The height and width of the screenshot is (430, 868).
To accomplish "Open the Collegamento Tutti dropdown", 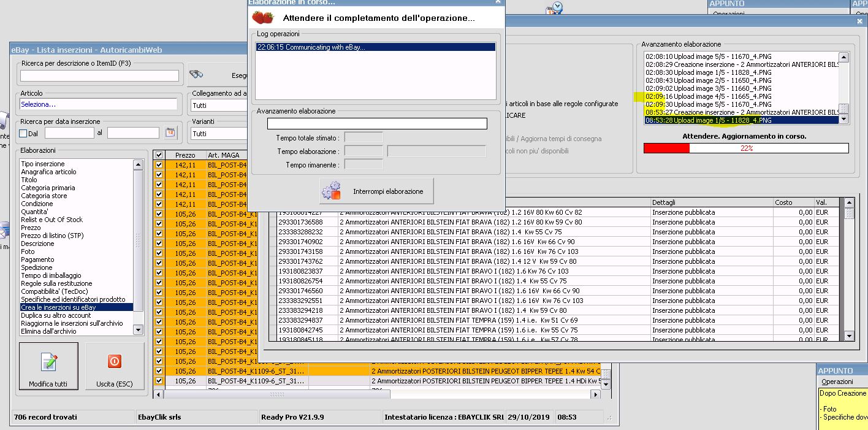I will (219, 106).
